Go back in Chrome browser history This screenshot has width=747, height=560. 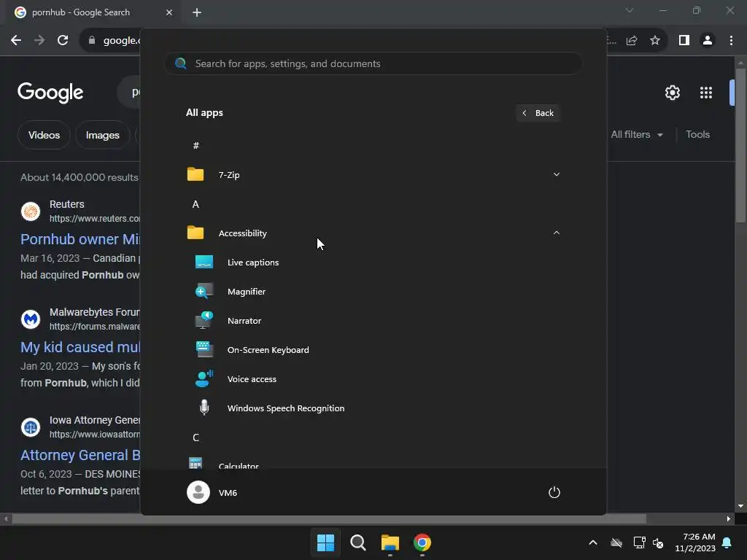click(x=16, y=41)
